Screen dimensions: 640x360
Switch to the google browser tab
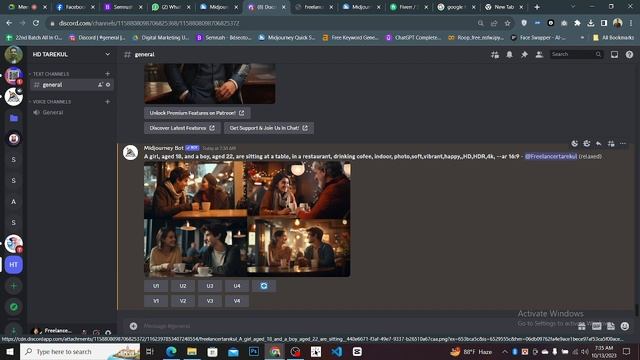[456, 7]
